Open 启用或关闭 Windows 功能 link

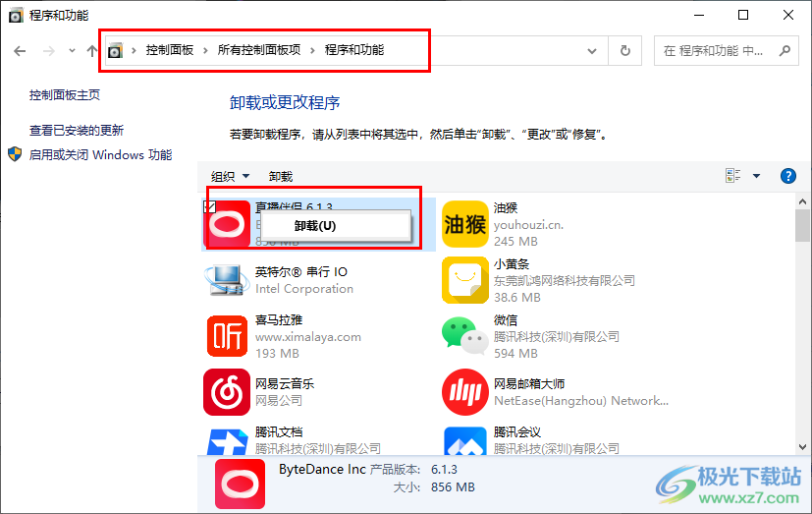(100, 155)
